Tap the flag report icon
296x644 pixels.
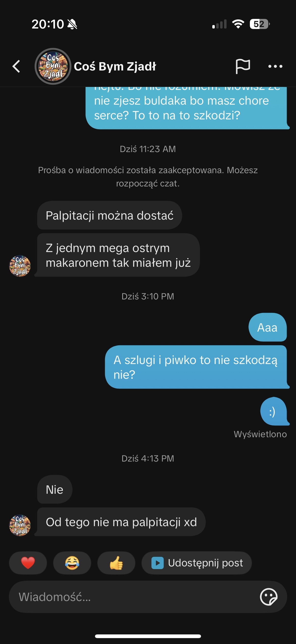tap(242, 67)
